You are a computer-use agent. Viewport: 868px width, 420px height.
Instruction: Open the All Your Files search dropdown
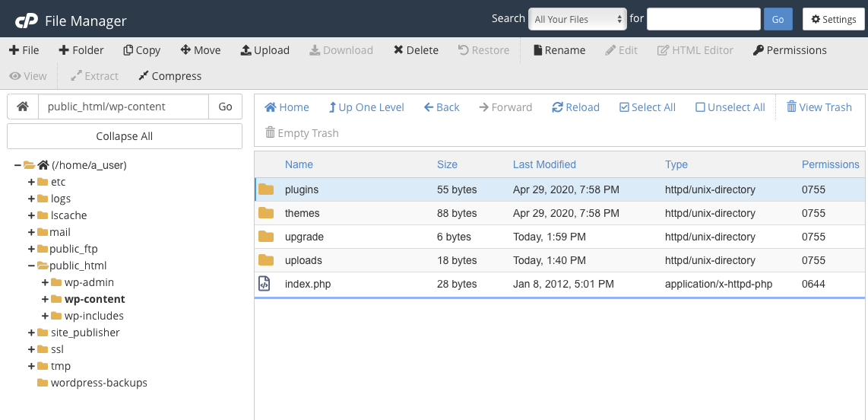click(x=577, y=19)
